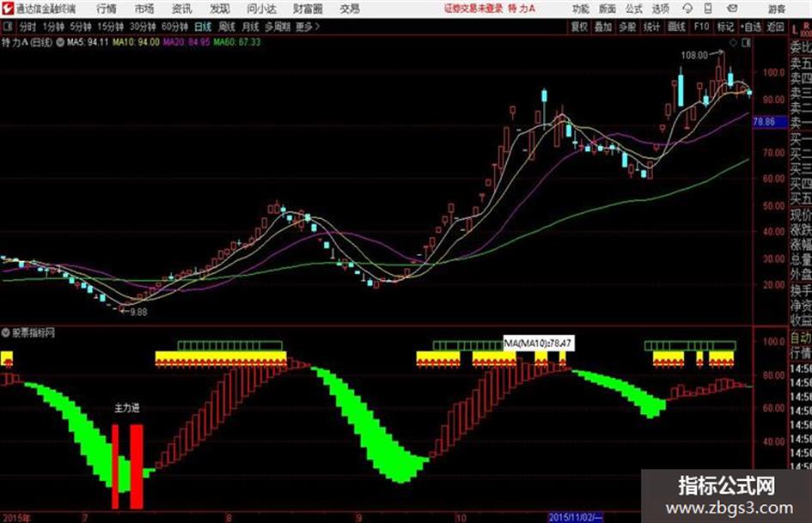Click the 2015年 label on time axis

coord(16,518)
